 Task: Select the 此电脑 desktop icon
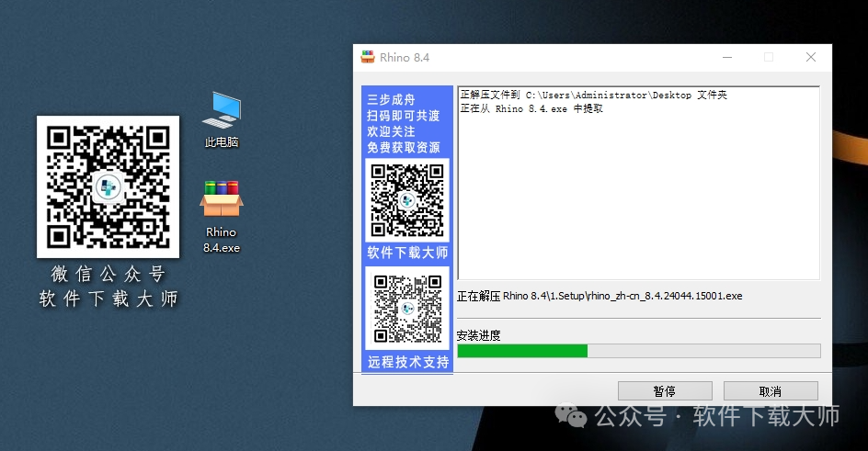click(x=222, y=120)
